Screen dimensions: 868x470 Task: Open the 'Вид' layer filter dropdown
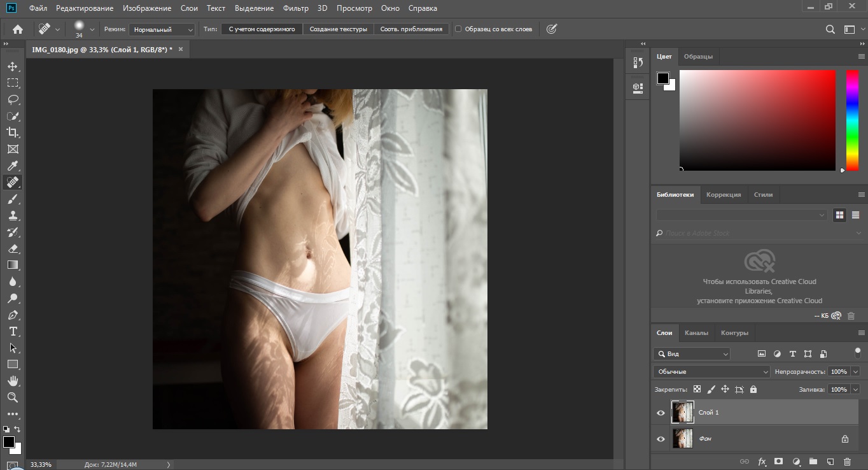point(692,354)
